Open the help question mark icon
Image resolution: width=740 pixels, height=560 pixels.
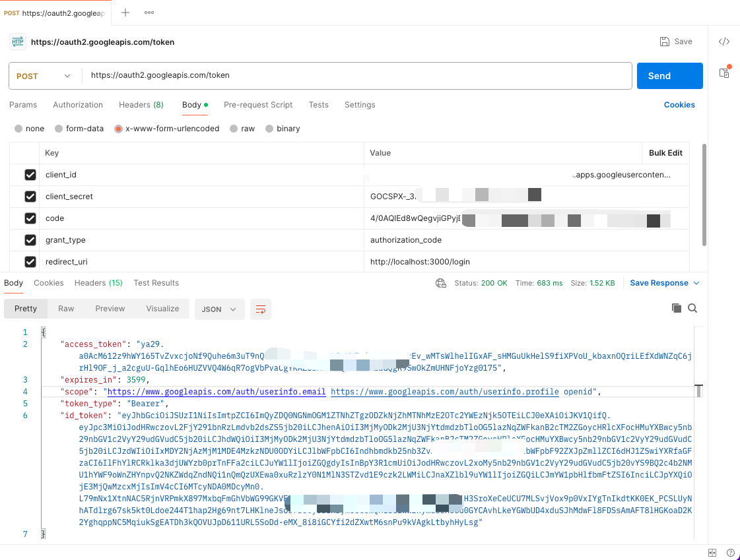731,553
